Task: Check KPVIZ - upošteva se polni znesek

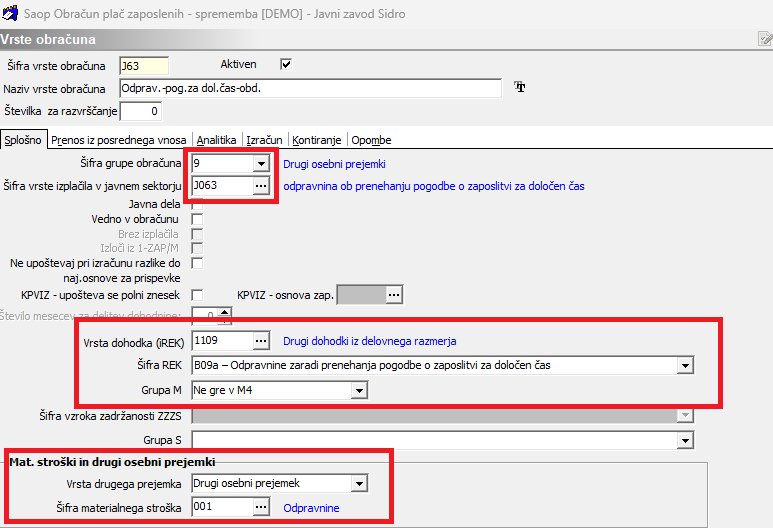Action: (x=197, y=295)
